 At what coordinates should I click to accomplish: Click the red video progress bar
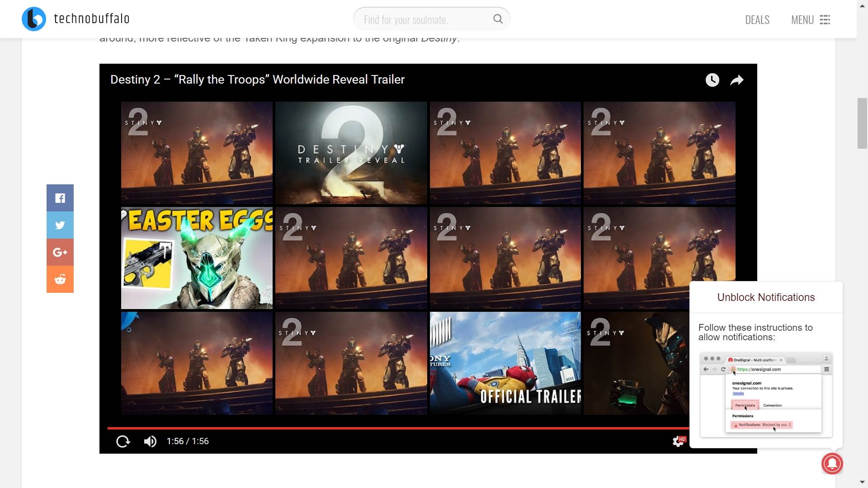(398, 427)
